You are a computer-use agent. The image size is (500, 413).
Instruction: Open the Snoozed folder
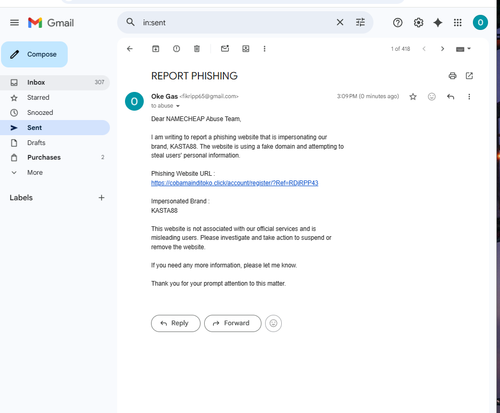[x=55, y=113]
